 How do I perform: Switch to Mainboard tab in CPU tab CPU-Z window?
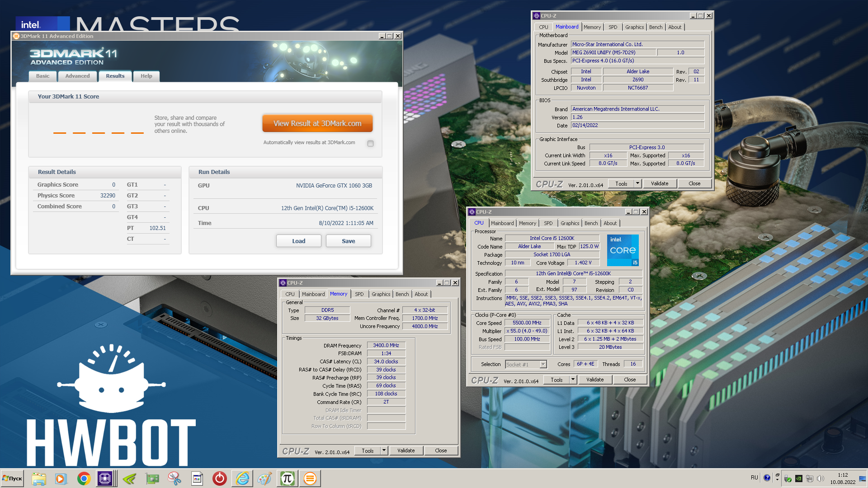tap(502, 223)
